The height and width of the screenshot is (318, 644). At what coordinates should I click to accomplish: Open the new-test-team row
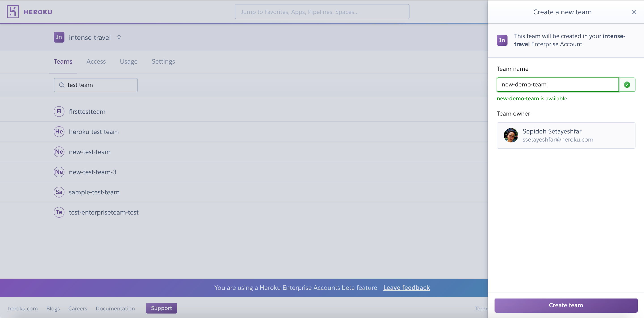click(x=90, y=152)
